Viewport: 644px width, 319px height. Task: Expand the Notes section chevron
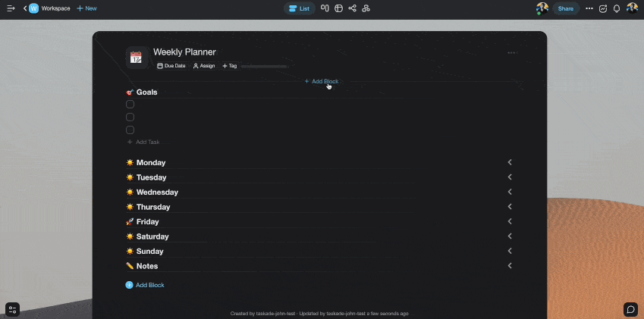point(510,266)
